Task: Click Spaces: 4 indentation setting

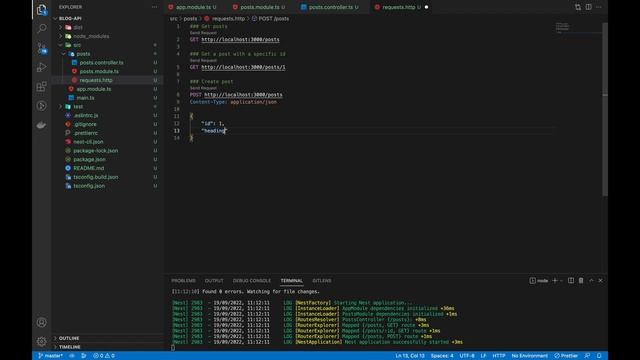Action: (442, 356)
